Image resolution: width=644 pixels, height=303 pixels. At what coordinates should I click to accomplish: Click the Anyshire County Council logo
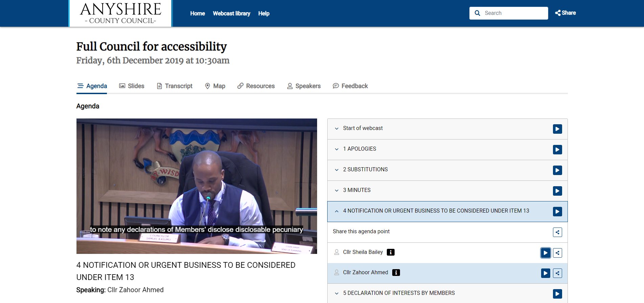point(121,13)
